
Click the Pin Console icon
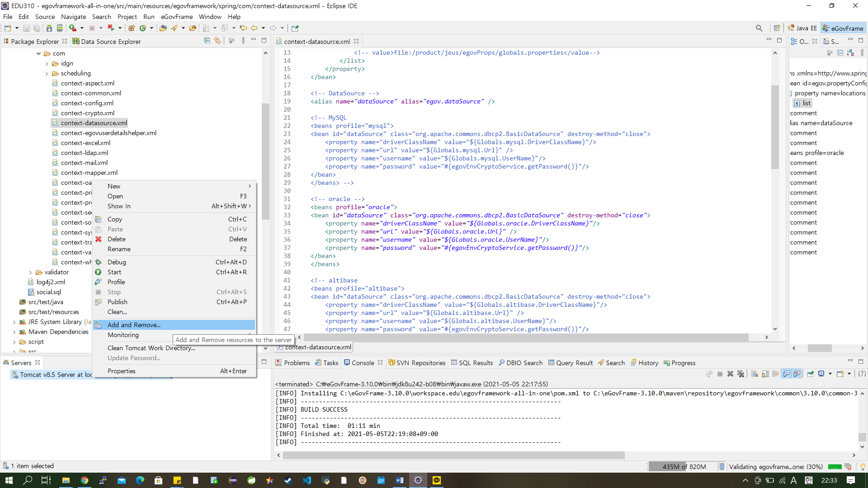[x=810, y=374]
